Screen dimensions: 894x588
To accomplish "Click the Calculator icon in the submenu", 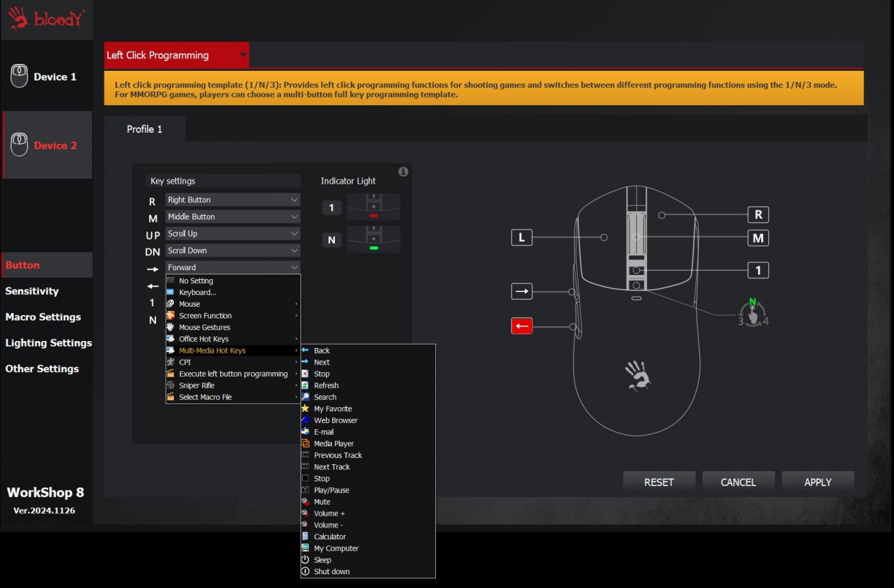I will point(305,536).
